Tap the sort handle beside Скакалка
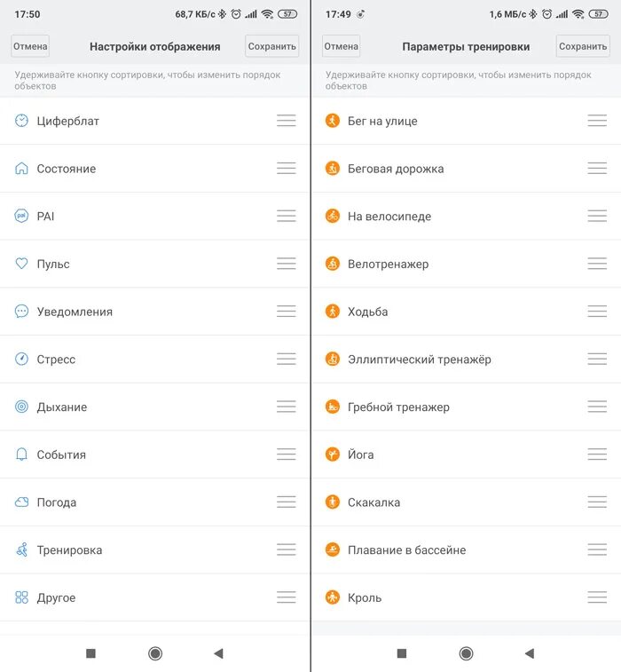Screen dimensions: 621x672 click(597, 502)
